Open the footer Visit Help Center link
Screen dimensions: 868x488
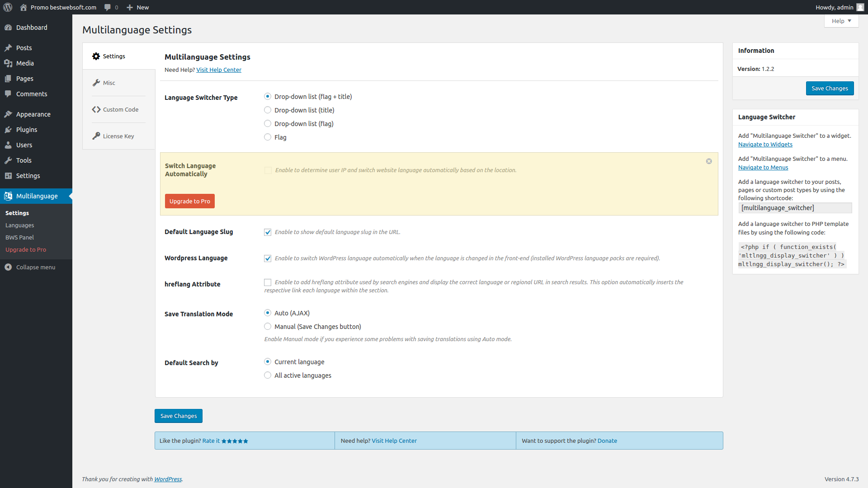[x=394, y=441]
